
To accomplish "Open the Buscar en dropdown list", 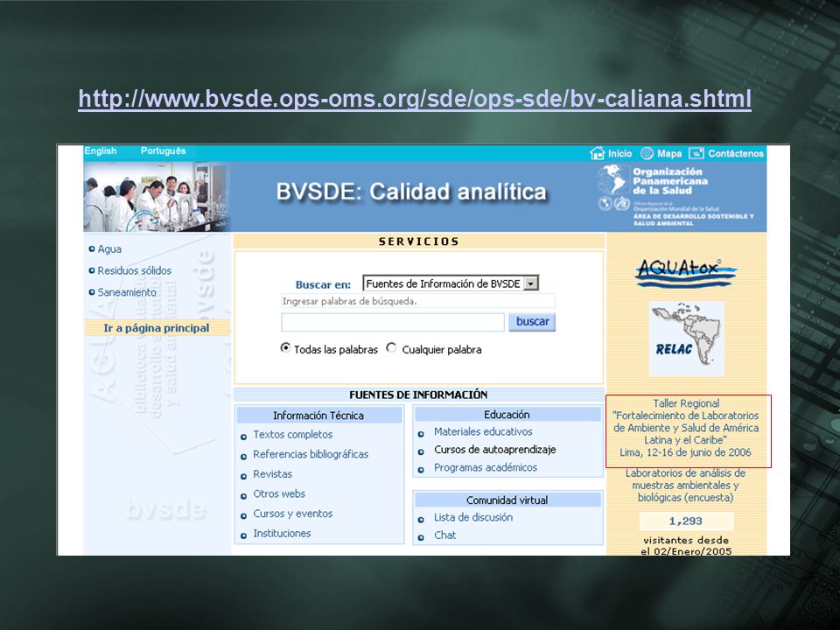I will [x=451, y=283].
